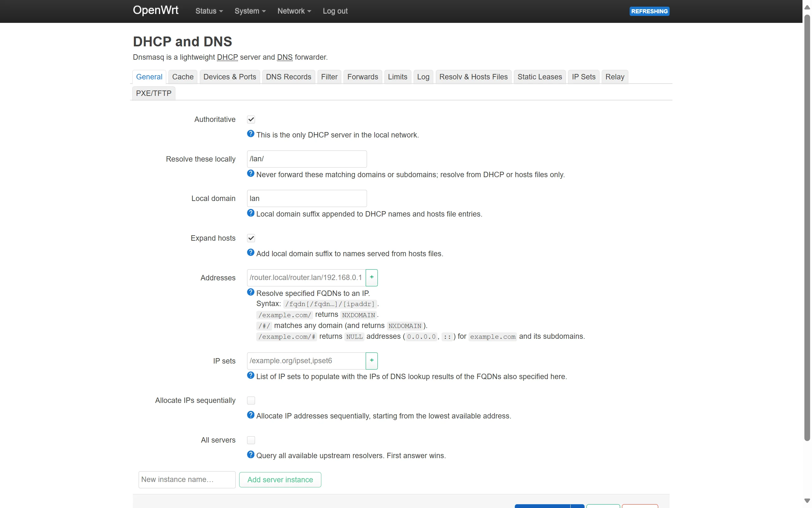Add a new IP sets entry with plus button
Screen dimensions: 812x508
(x=371, y=361)
